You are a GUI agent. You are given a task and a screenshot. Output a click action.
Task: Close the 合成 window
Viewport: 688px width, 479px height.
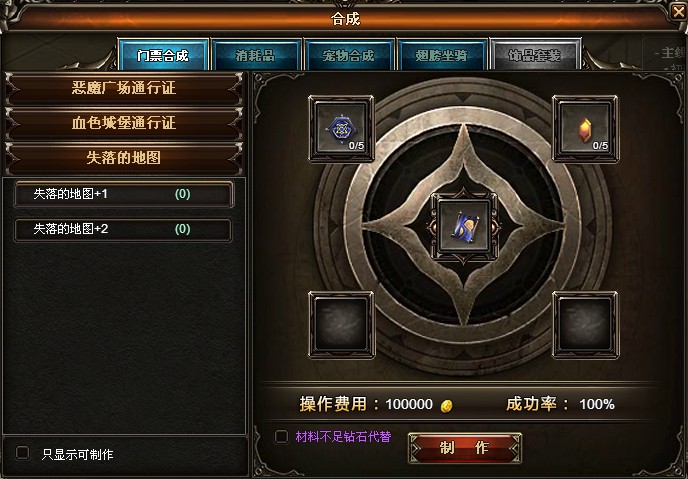tap(679, 11)
